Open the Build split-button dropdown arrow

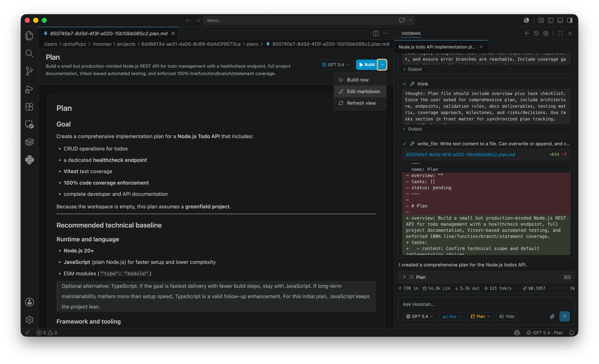(382, 65)
